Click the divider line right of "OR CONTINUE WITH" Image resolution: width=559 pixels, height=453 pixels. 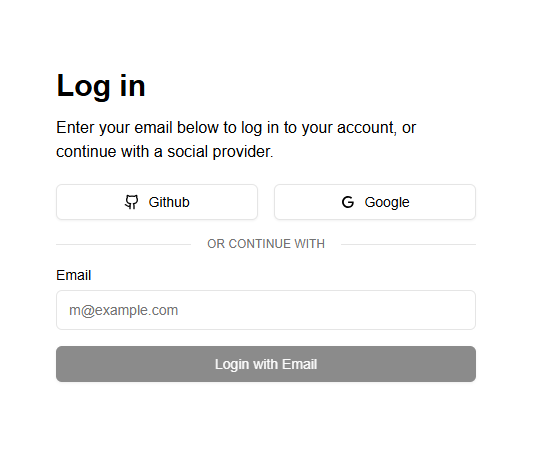(x=408, y=244)
